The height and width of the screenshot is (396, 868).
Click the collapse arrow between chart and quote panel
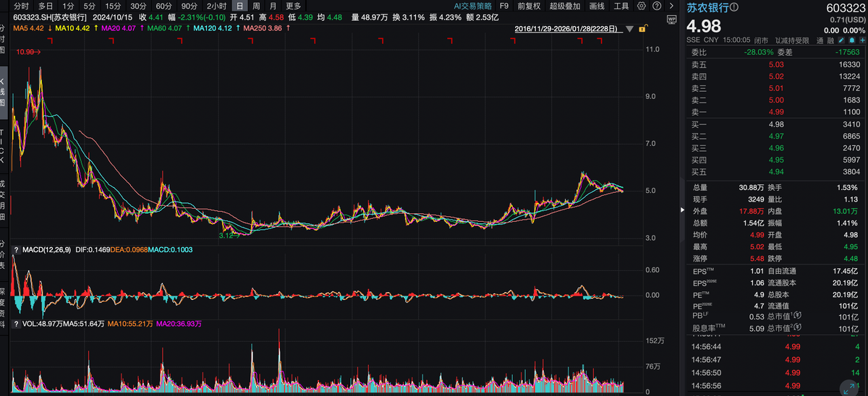(683, 210)
